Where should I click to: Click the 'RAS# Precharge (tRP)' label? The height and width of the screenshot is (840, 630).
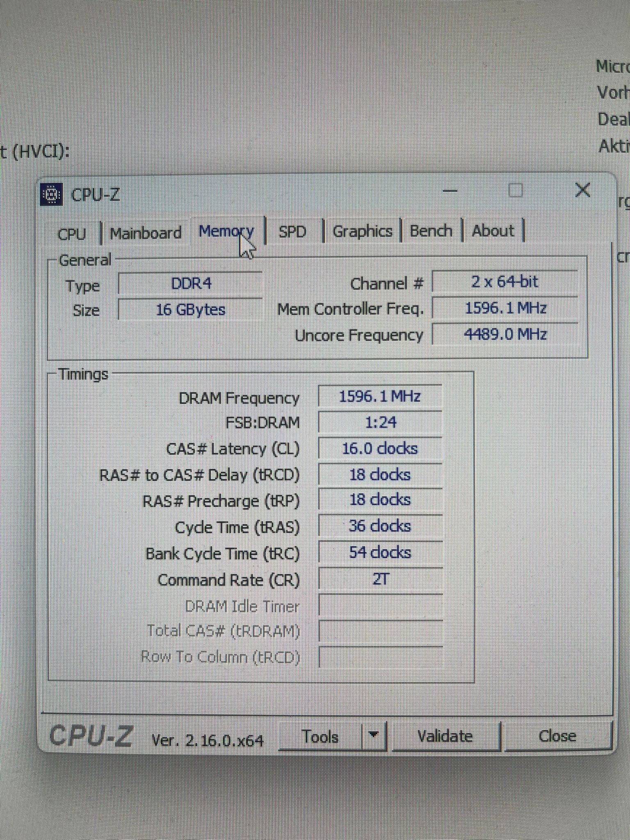pos(221,502)
